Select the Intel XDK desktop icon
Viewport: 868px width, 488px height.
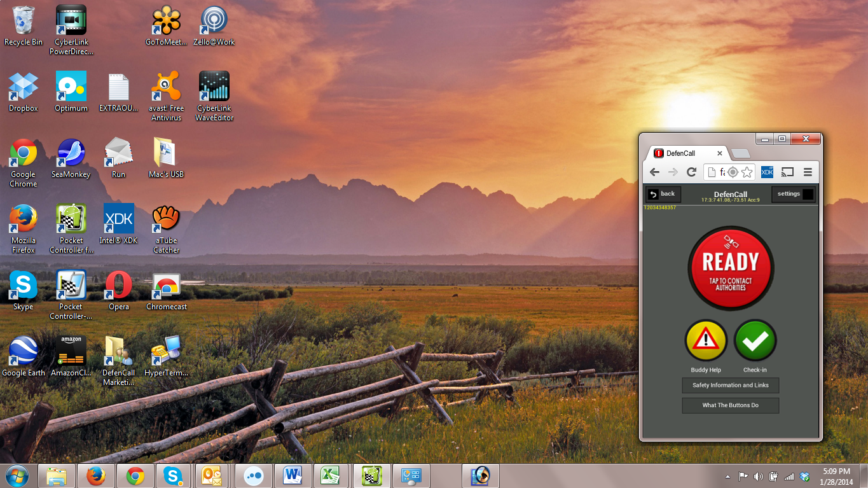pyautogui.click(x=119, y=225)
